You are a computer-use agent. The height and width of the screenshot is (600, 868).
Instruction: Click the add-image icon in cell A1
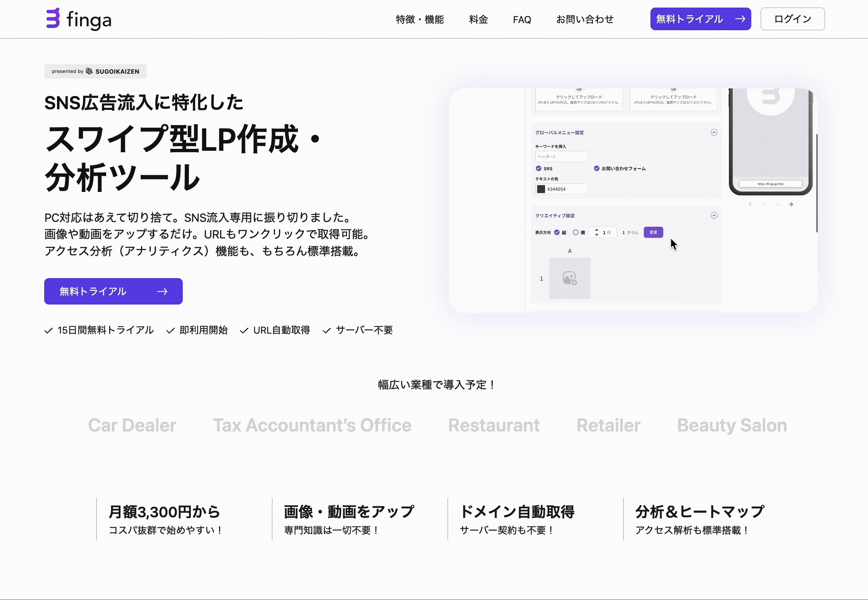click(570, 278)
